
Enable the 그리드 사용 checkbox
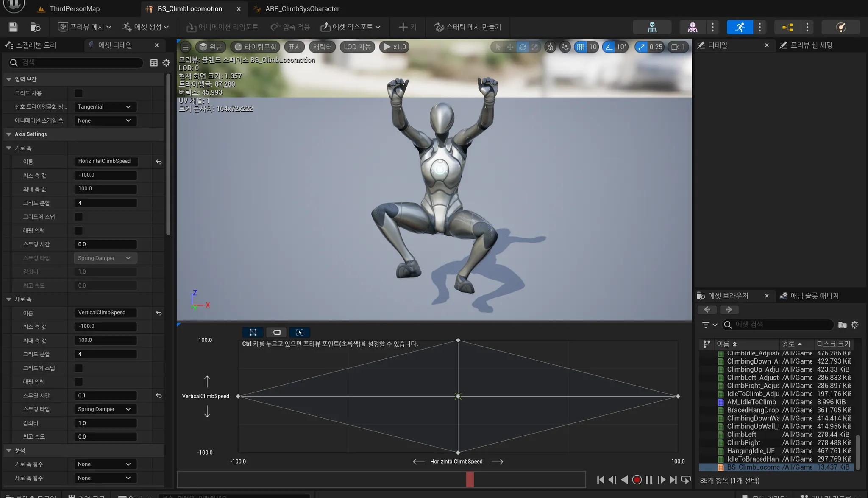point(78,93)
